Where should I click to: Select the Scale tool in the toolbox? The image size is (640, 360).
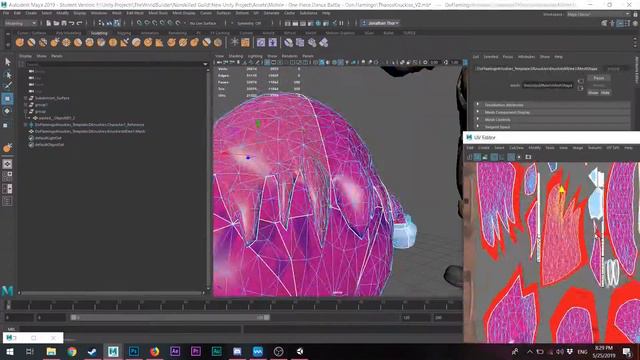(x=6, y=125)
